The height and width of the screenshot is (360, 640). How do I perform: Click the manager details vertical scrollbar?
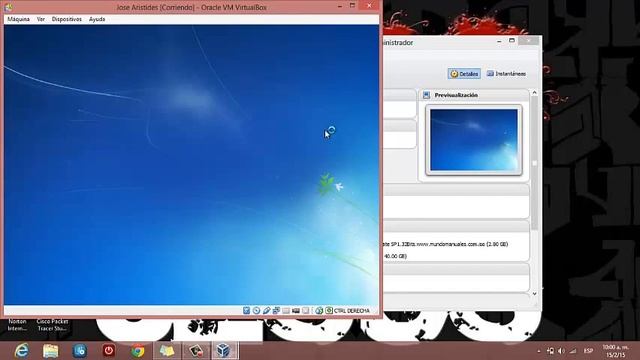(534, 163)
